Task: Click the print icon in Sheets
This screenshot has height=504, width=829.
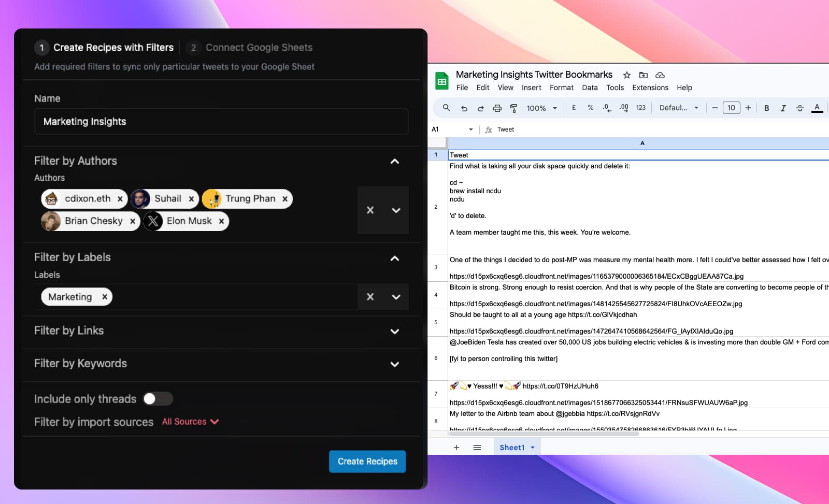Action: pyautogui.click(x=497, y=108)
